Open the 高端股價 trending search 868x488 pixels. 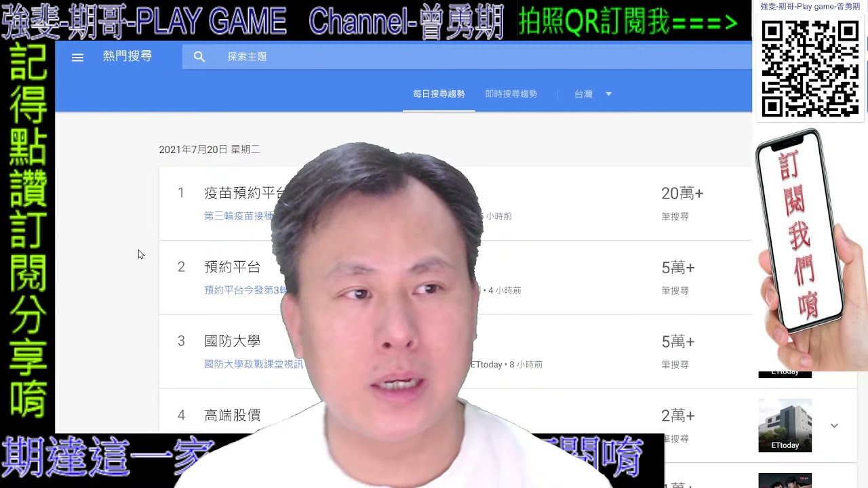(233, 415)
